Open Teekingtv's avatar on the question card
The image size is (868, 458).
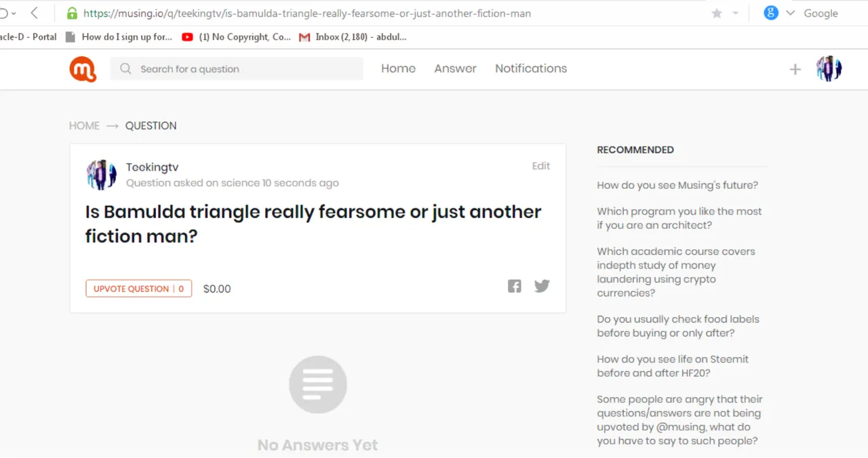pos(102,175)
